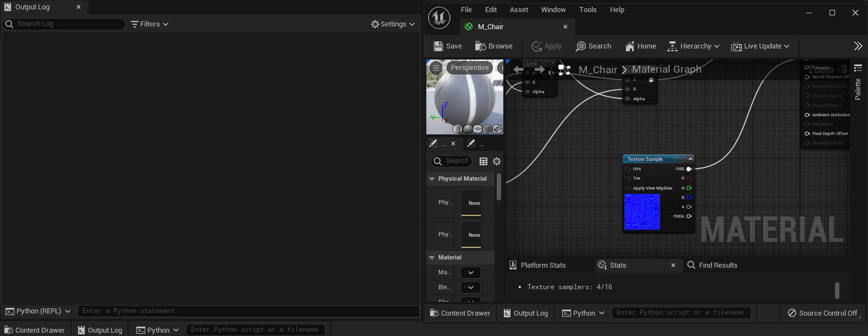The width and height of the screenshot is (868, 336).
Task: Collapse the Physical Material section
Action: [x=432, y=179]
